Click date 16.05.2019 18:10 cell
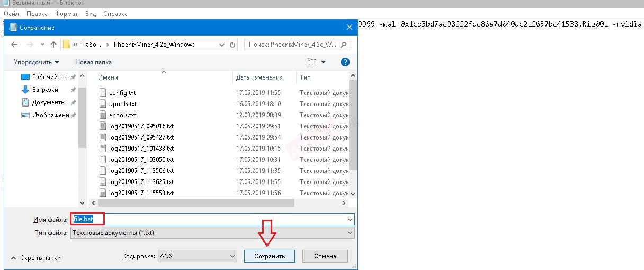 [x=258, y=104]
